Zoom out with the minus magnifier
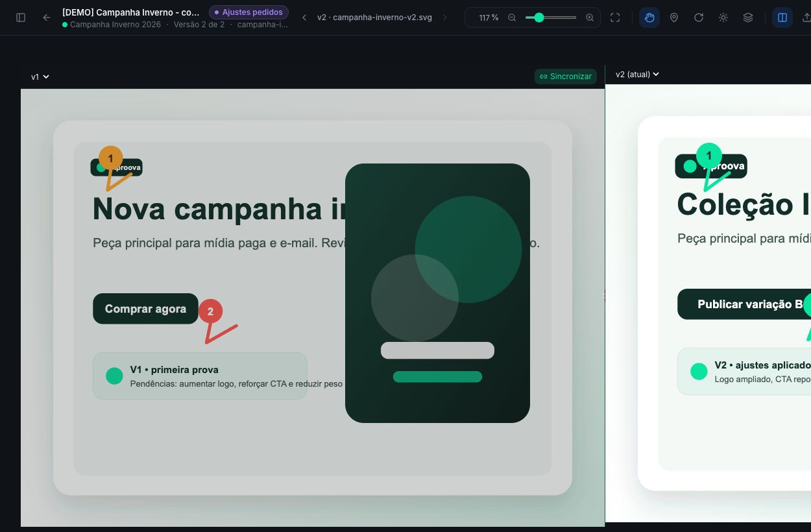The height and width of the screenshot is (532, 811). point(512,18)
